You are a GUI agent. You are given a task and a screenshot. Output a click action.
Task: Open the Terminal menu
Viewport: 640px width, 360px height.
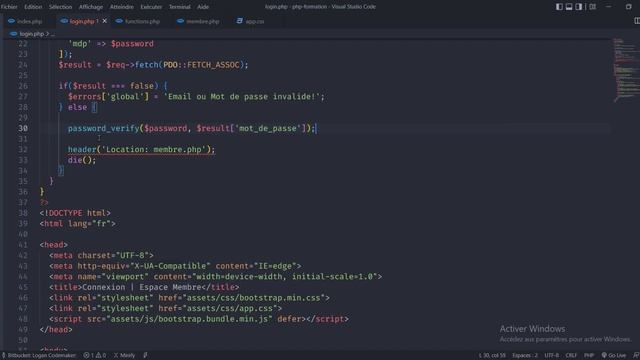(180, 7)
